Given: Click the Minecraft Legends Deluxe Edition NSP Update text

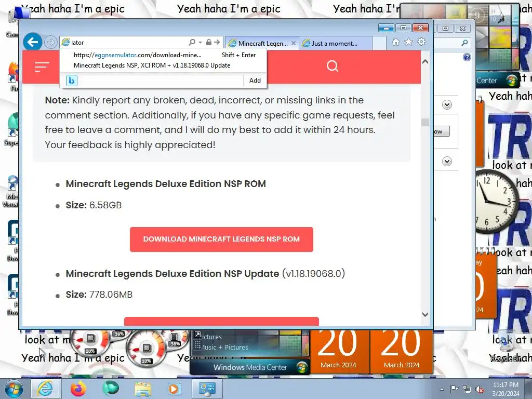Looking at the screenshot, I should 172,273.
